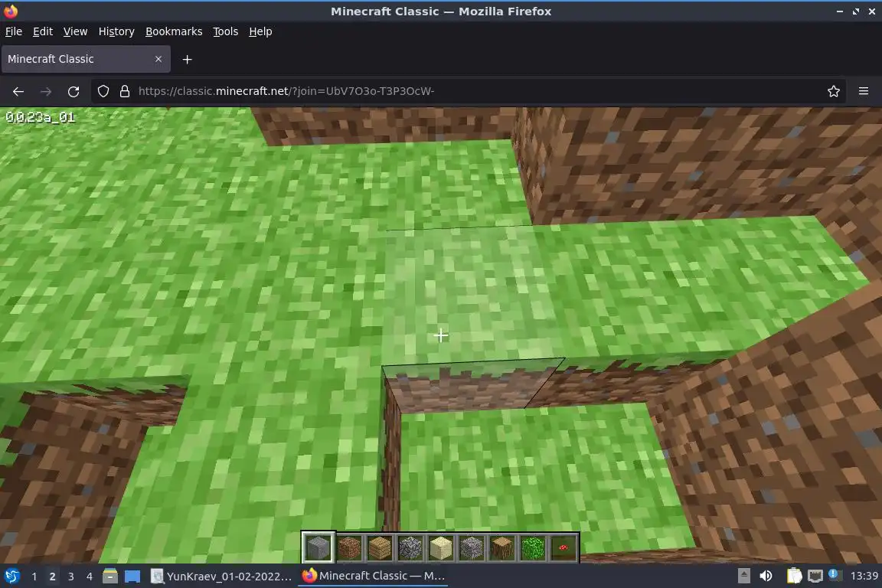Bookmark this page with the star
This screenshot has width=882, height=588.
[x=834, y=91]
